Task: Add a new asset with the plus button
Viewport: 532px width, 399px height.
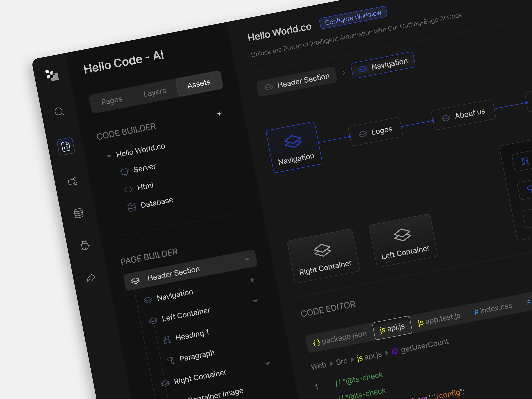Action: (220, 114)
